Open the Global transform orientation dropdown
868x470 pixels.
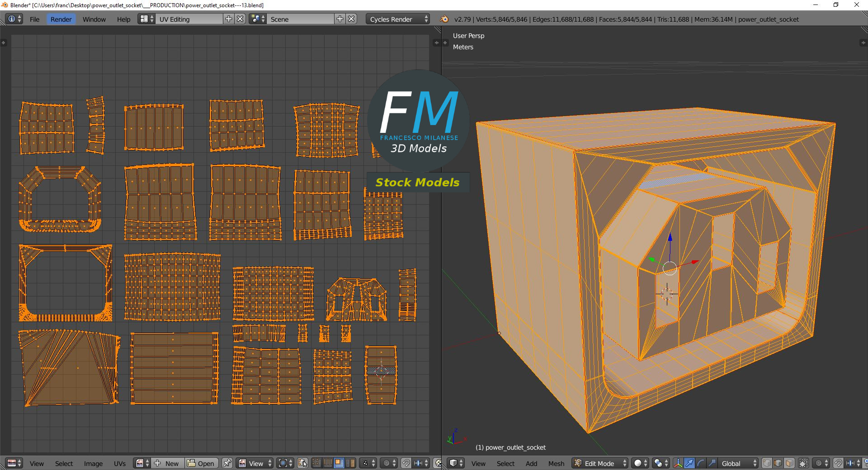coord(738,463)
